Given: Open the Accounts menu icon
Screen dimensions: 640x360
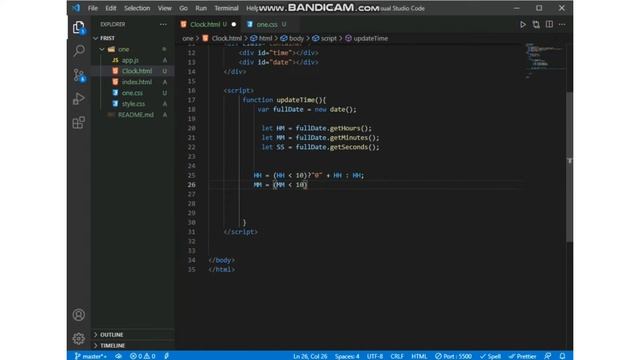Looking at the screenshot, I should 79,315.
